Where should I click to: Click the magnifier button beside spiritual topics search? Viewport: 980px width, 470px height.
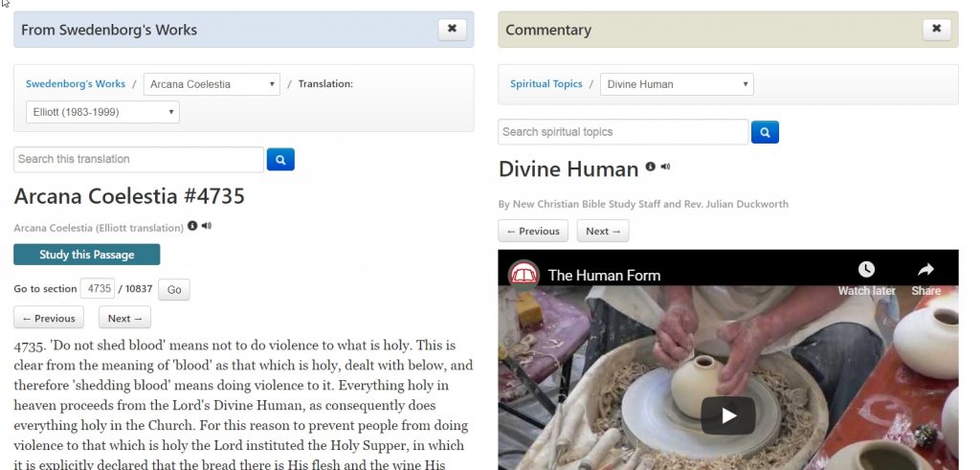tap(765, 132)
